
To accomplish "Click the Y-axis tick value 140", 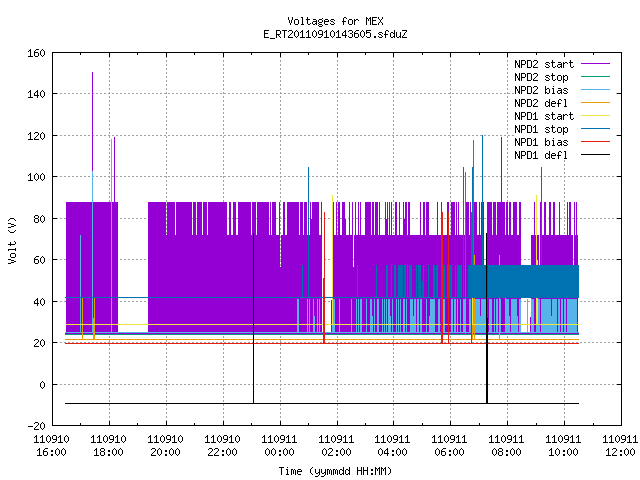I will 36,94.
